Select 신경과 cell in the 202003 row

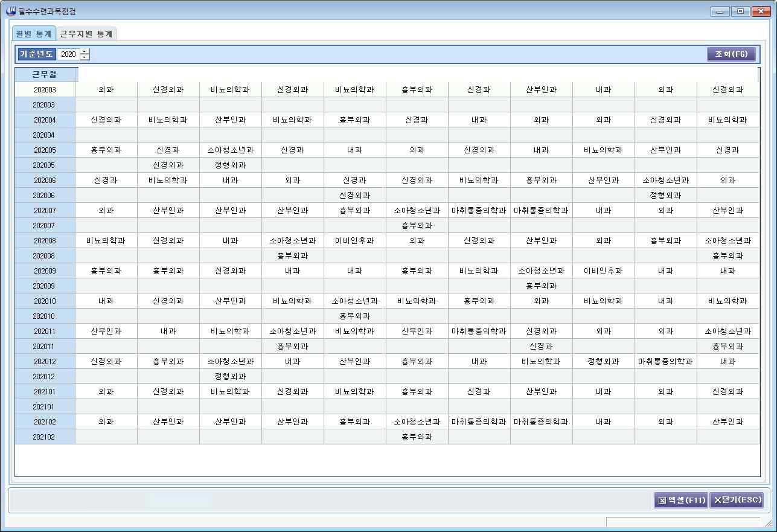(479, 89)
